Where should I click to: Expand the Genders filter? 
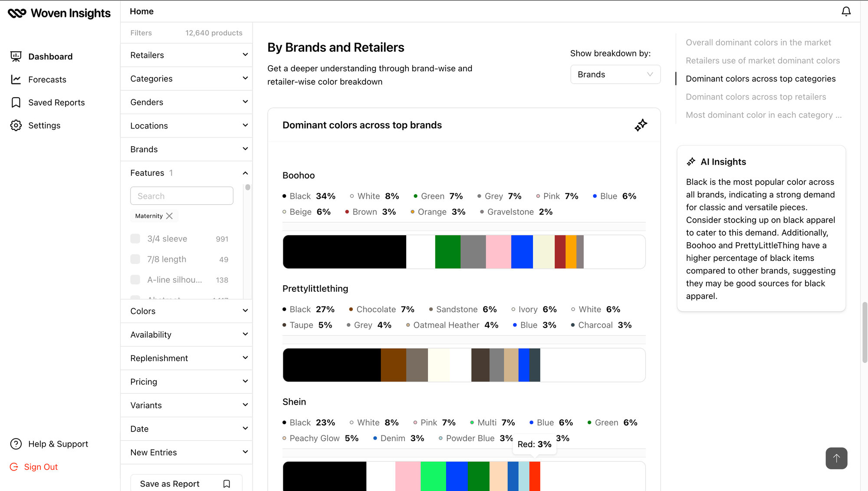pyautogui.click(x=187, y=102)
